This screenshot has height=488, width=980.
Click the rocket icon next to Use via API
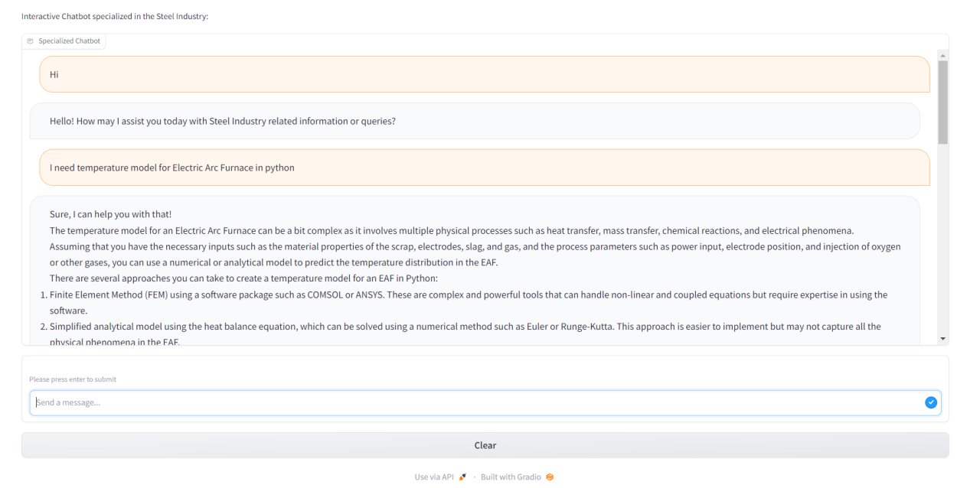tap(462, 477)
